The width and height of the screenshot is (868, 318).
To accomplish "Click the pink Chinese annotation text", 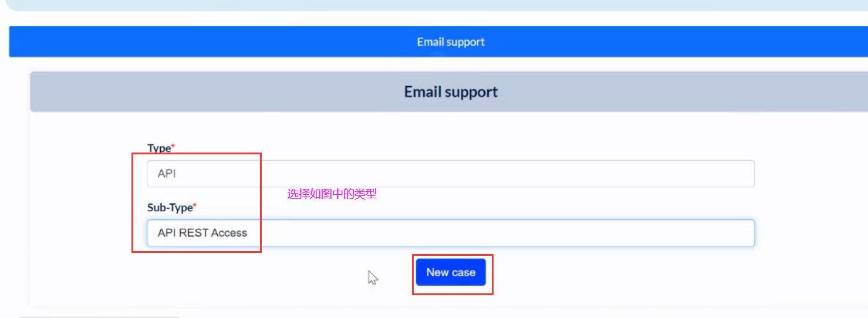I will click(x=332, y=194).
